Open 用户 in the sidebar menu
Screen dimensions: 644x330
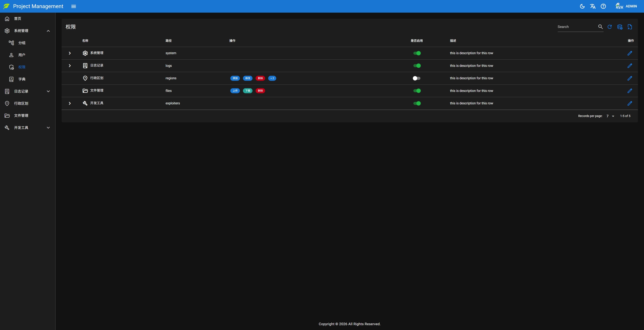tap(22, 55)
